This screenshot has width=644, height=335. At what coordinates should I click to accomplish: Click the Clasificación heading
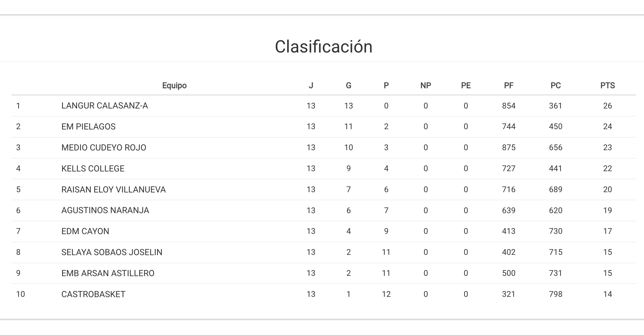323,47
